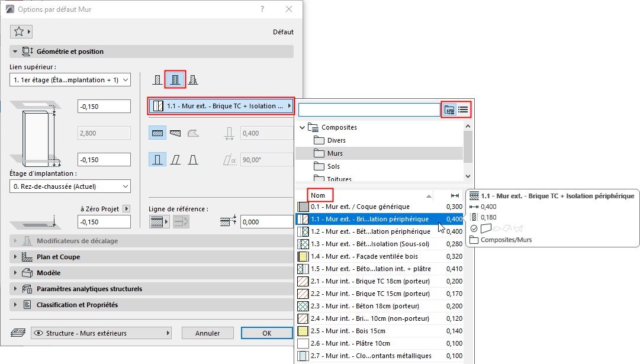Select 1.3 - Mur ext. Isolation (Sous-sol) row

click(x=380, y=244)
